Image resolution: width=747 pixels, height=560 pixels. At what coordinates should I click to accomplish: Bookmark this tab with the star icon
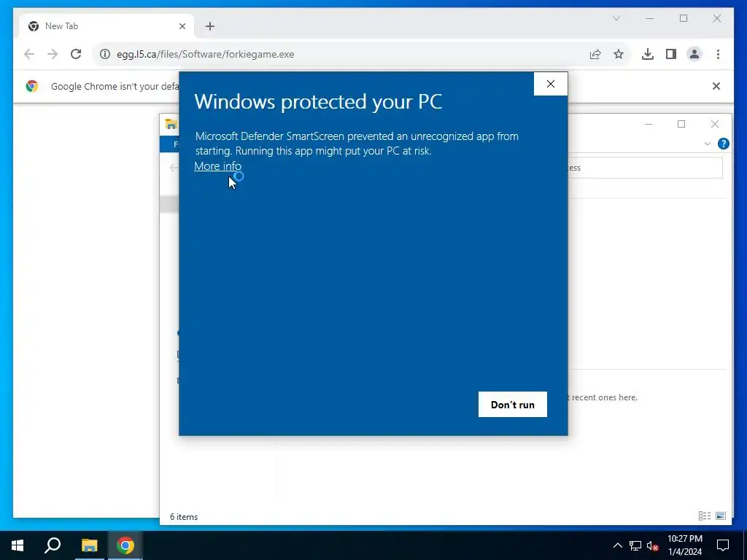click(x=619, y=54)
